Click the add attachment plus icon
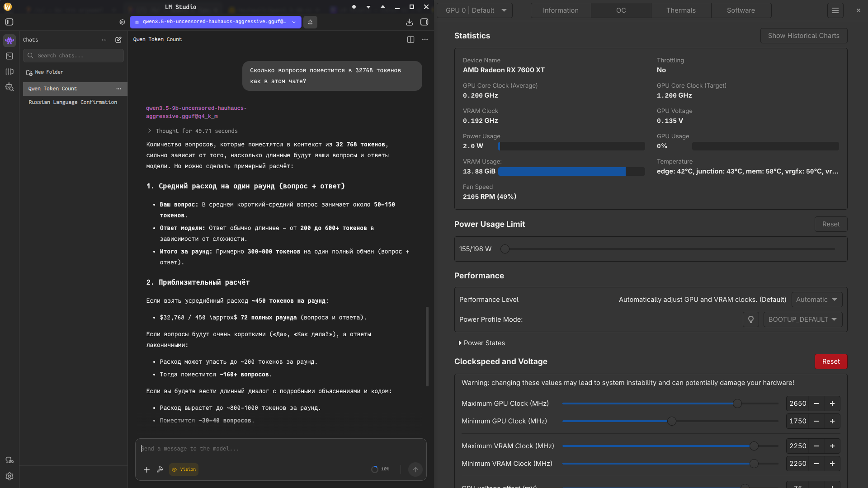 [x=146, y=469]
